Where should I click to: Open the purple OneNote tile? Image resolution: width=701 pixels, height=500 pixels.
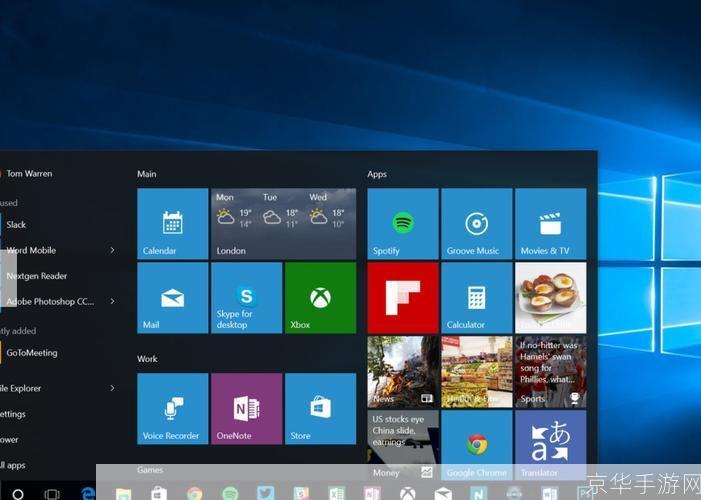(246, 409)
